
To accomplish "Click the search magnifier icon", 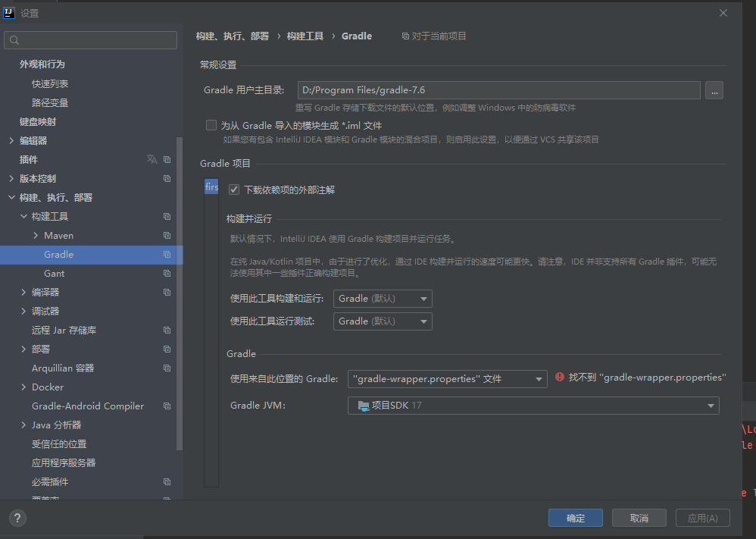I will pyautogui.click(x=14, y=40).
